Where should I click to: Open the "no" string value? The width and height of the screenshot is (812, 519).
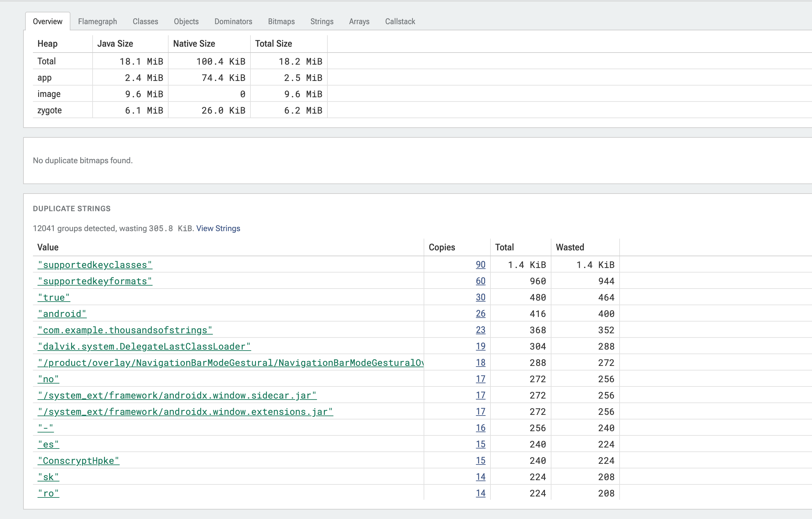48,379
